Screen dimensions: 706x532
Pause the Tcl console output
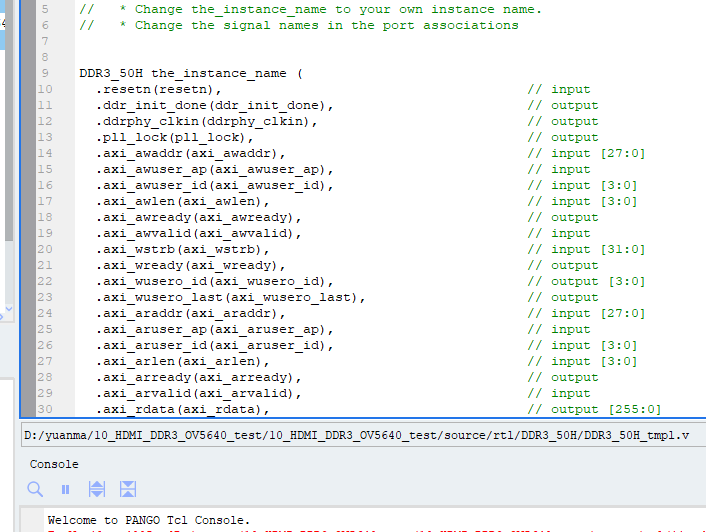click(x=66, y=489)
